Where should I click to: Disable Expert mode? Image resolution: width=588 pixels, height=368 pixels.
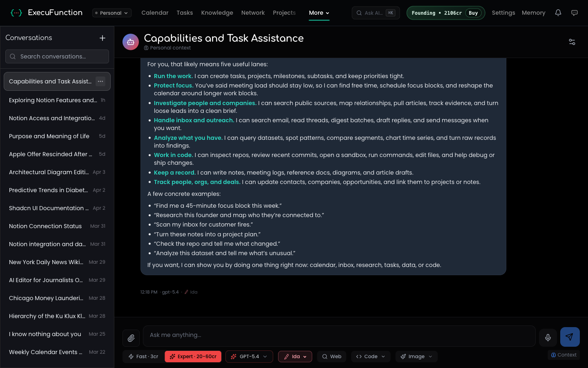(193, 356)
